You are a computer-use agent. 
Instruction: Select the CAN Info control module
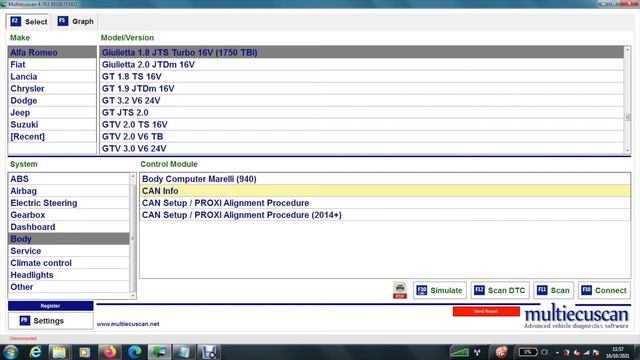click(385, 191)
